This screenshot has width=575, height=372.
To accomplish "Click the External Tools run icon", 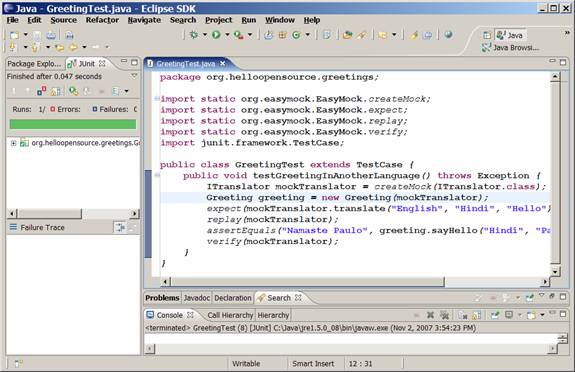I will 238,35.
